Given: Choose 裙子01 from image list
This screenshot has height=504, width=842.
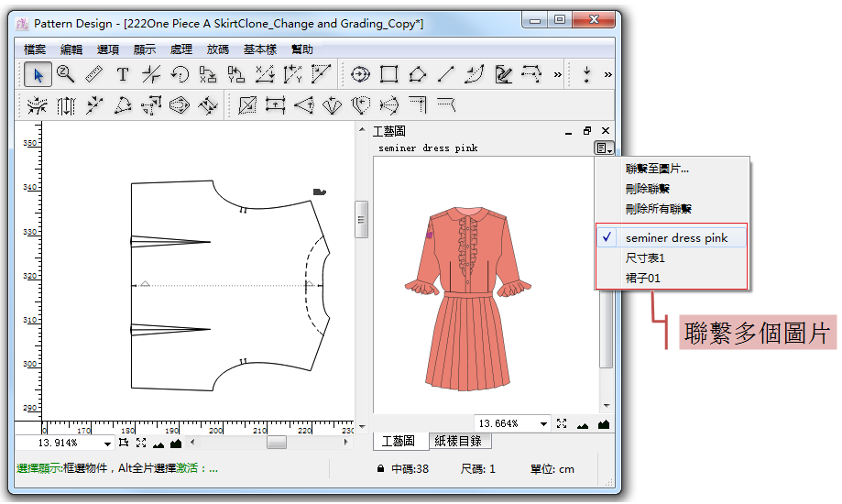Looking at the screenshot, I should 643,278.
